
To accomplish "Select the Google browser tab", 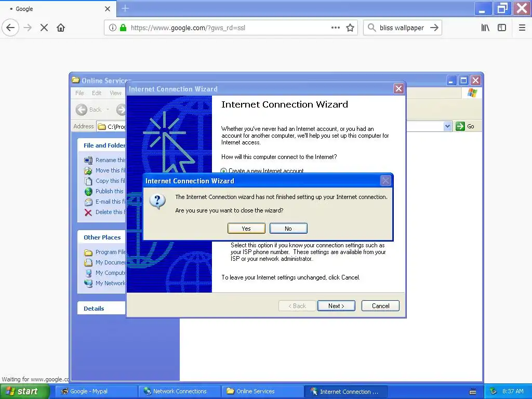I will [58, 9].
